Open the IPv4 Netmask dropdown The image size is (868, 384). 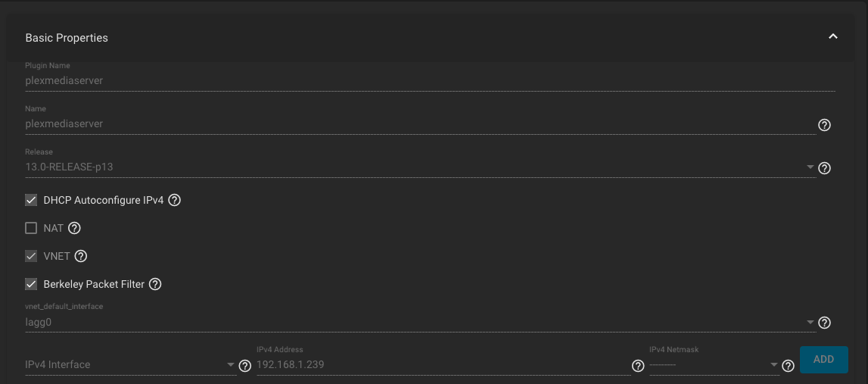click(714, 364)
